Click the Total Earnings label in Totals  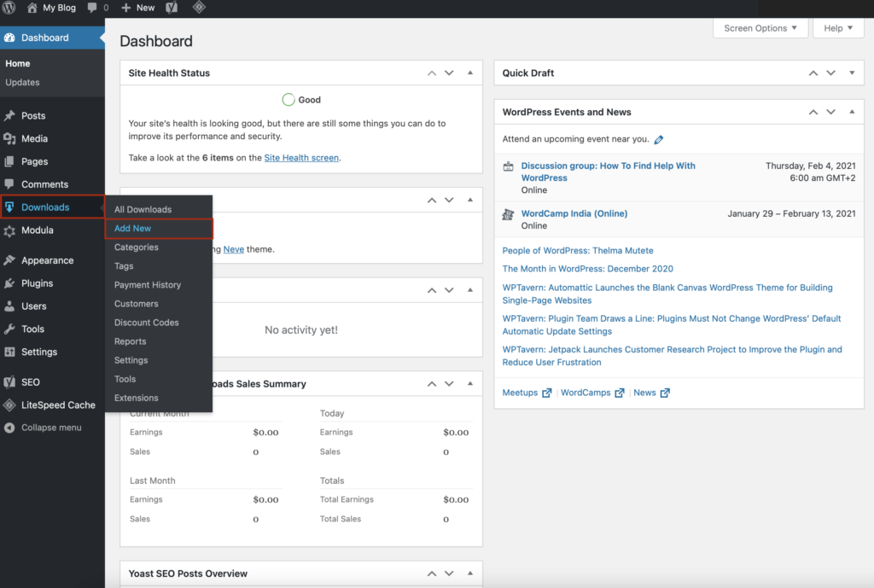pos(347,499)
